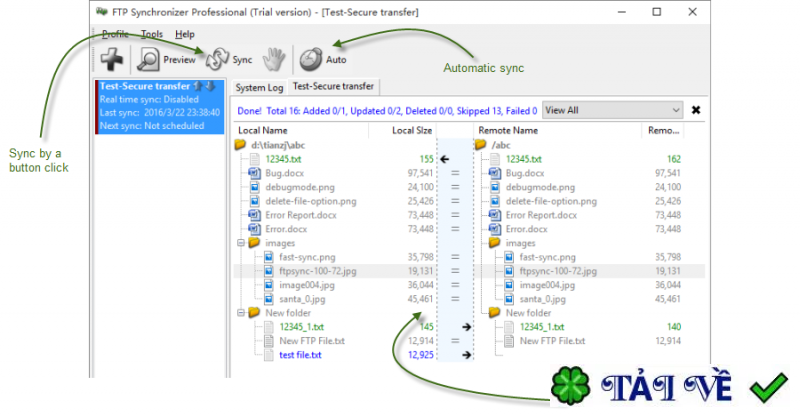Open the Help menu
Screen dimensions: 800x417
point(185,34)
